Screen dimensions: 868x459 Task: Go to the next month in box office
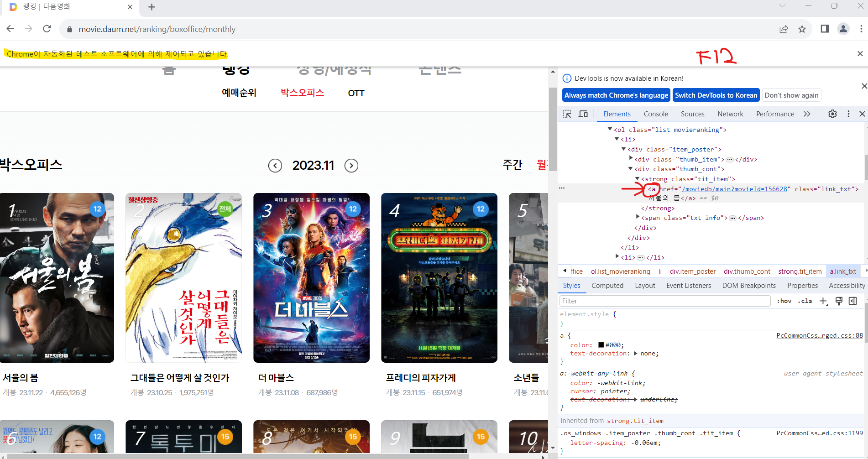click(351, 166)
